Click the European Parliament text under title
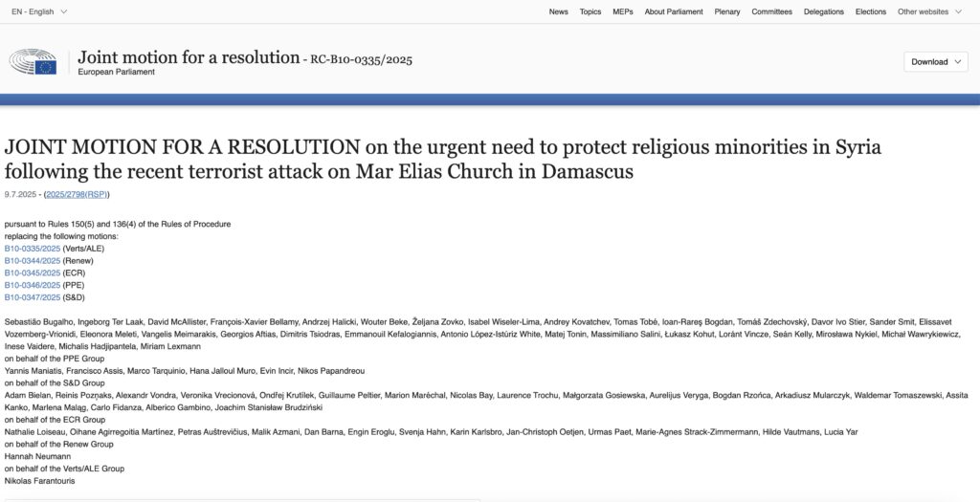The height and width of the screenshot is (502, 980). pos(116,73)
